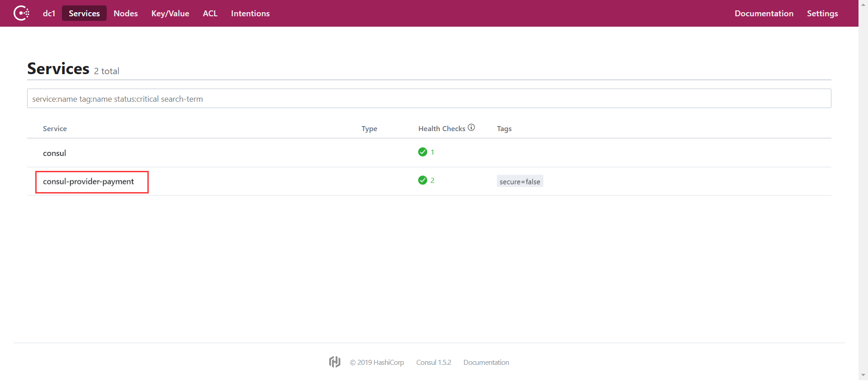Click the Tags column header

point(504,129)
